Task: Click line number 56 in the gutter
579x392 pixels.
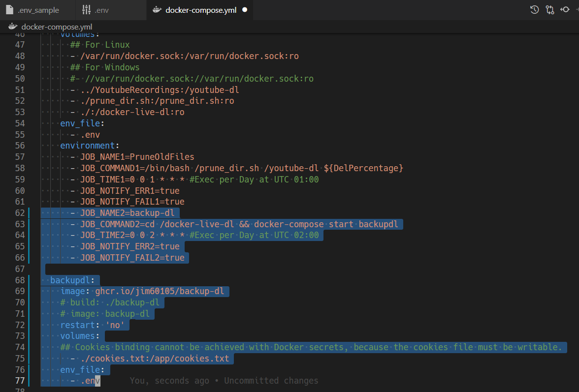Action: (20, 146)
